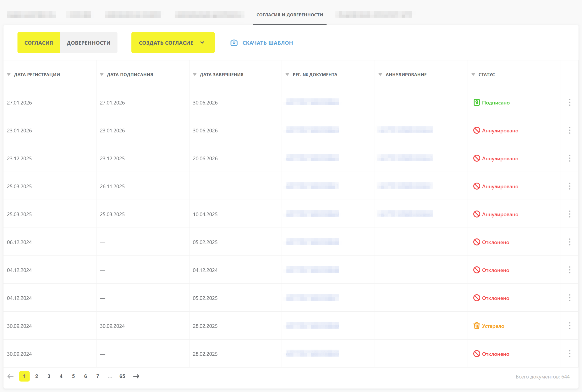This screenshot has height=392, width=582.
Task: Click Всего документов: 644 text
Action: point(542,377)
